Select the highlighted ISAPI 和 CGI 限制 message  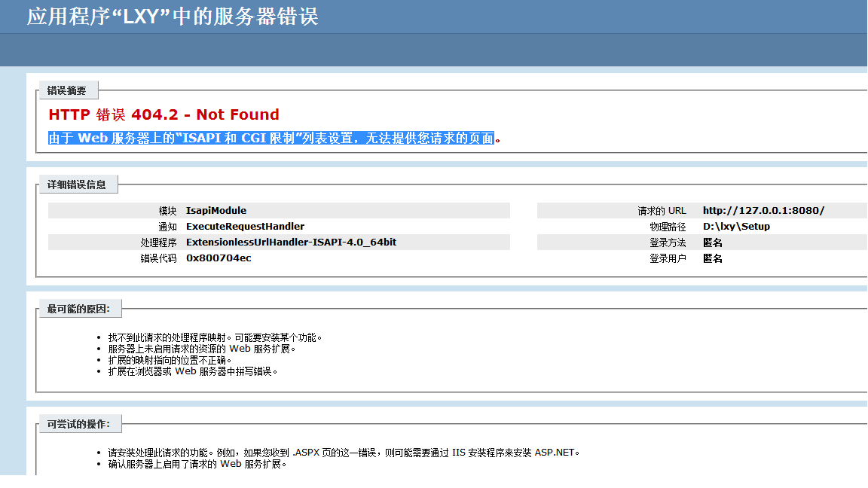tap(270, 138)
